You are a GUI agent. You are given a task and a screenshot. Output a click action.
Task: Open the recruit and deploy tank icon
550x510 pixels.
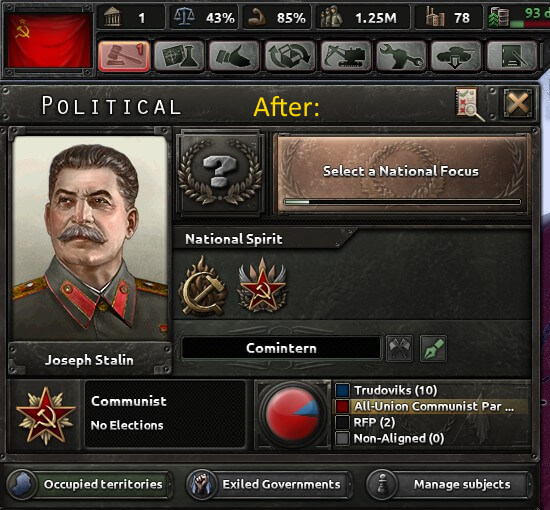[x=456, y=56]
